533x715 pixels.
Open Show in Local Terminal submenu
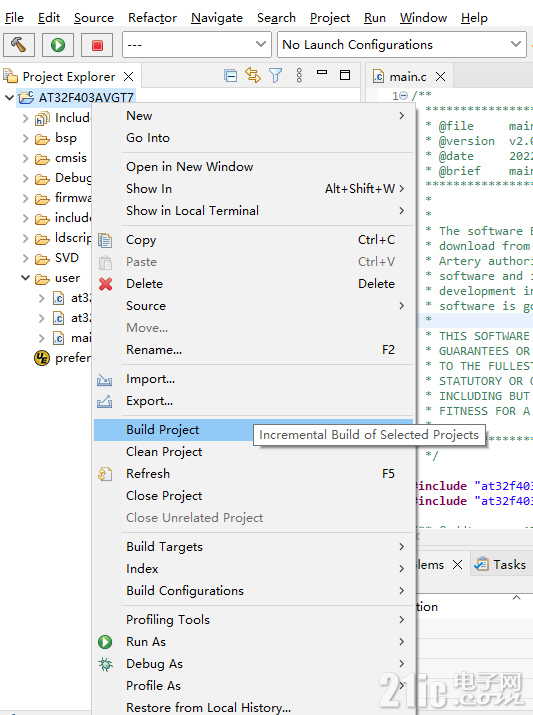click(x=253, y=211)
